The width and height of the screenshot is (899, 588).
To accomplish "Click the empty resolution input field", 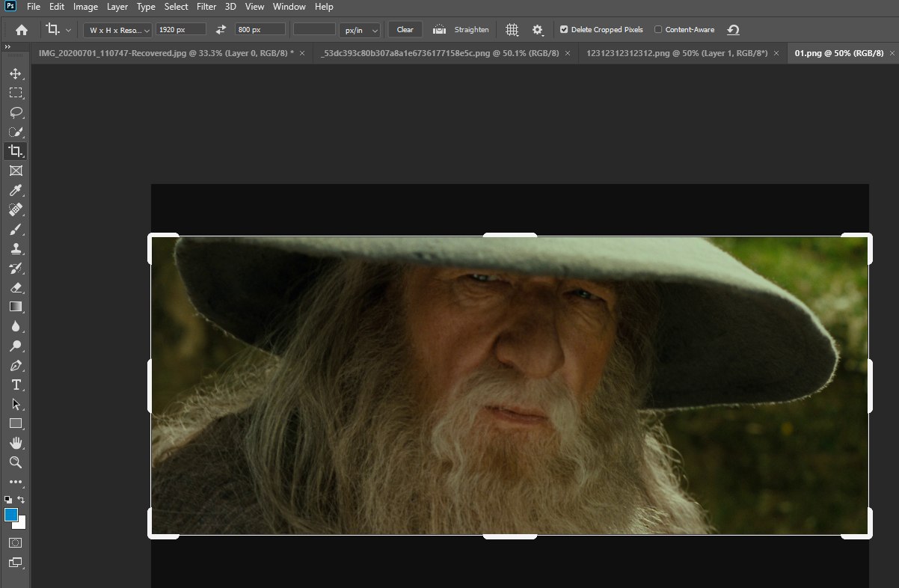I will [314, 29].
